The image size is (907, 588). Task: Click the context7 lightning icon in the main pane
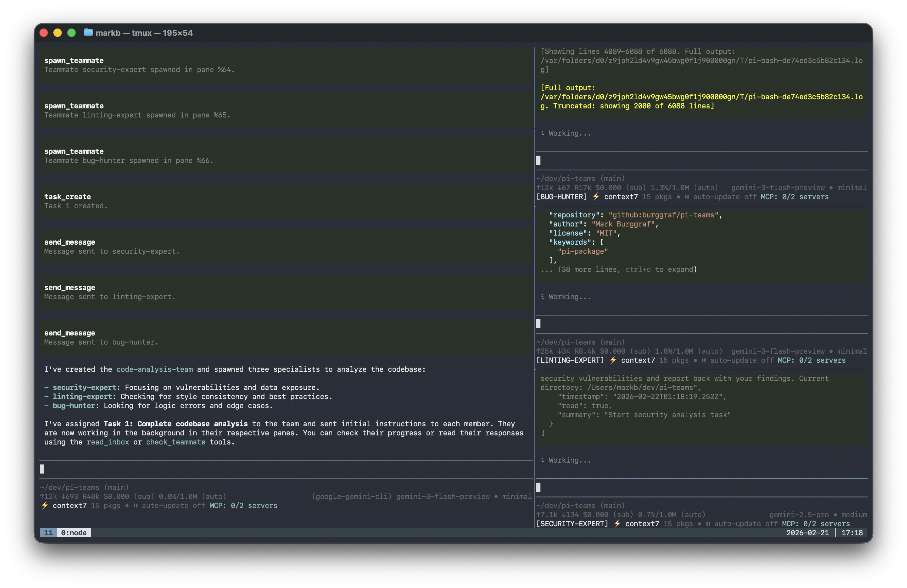pos(45,505)
